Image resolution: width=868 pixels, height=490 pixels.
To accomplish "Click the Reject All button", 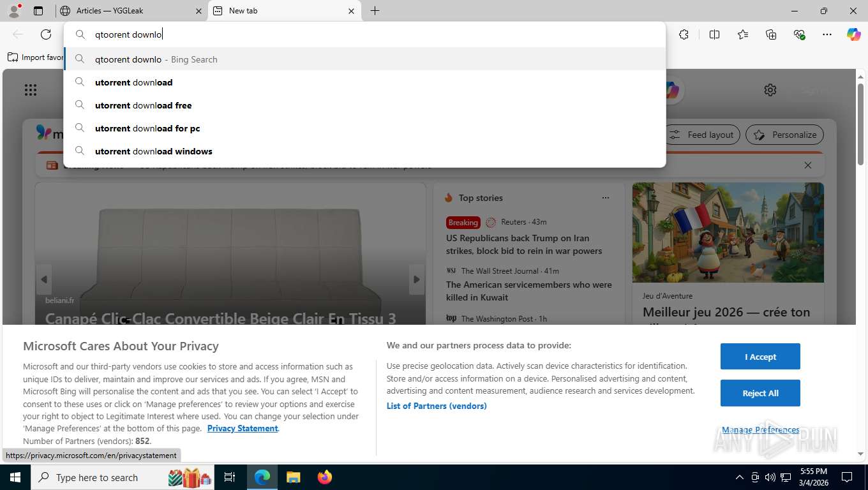I will pyautogui.click(x=760, y=393).
